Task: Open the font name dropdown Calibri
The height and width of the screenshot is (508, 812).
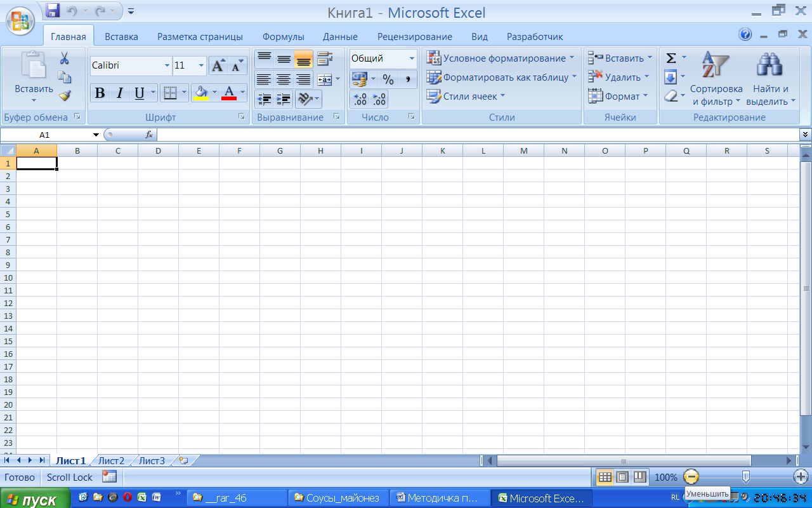Action: [x=167, y=65]
